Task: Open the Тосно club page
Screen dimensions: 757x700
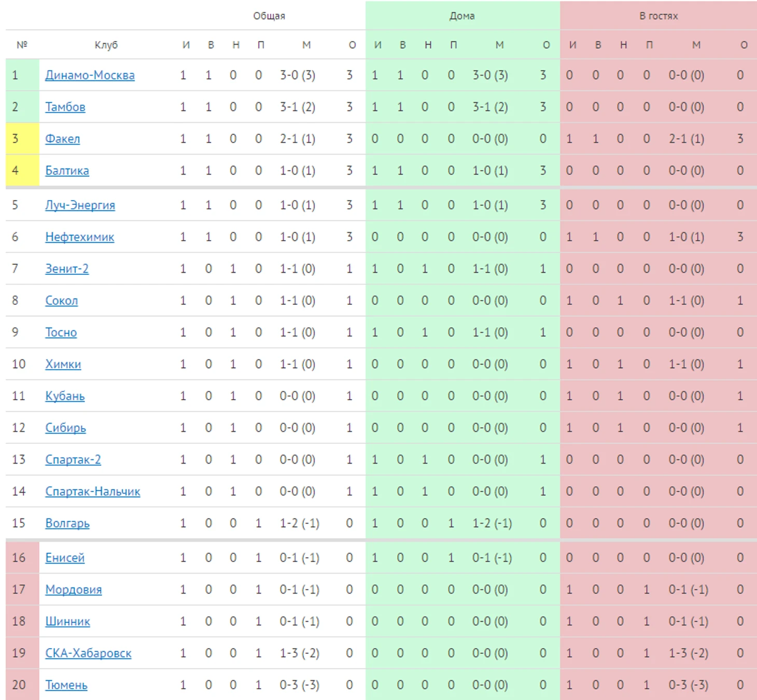Action: (61, 332)
